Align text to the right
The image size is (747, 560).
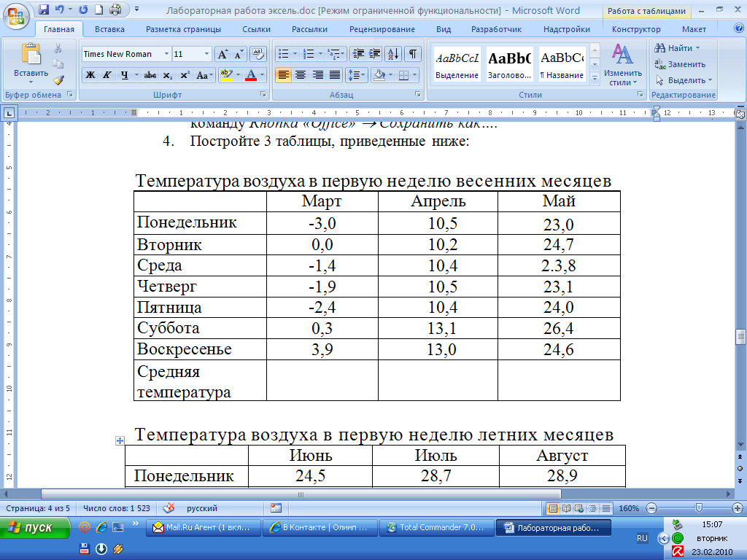pyautogui.click(x=318, y=75)
